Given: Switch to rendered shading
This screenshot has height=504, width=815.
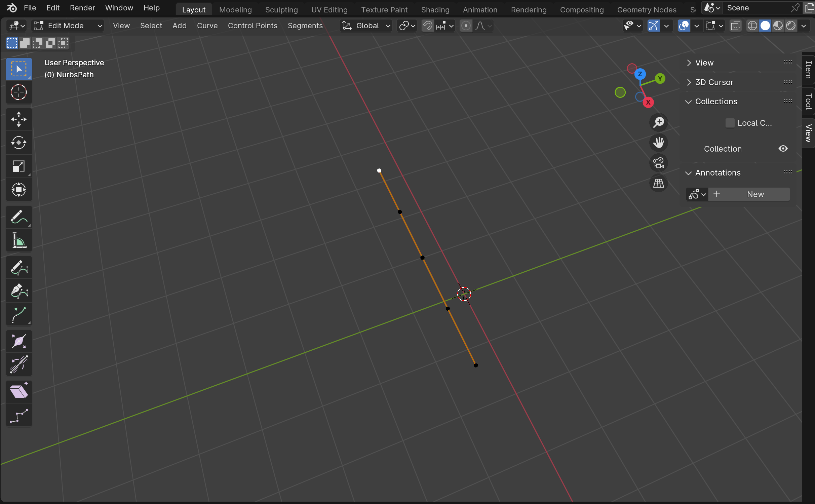Looking at the screenshot, I should (791, 26).
